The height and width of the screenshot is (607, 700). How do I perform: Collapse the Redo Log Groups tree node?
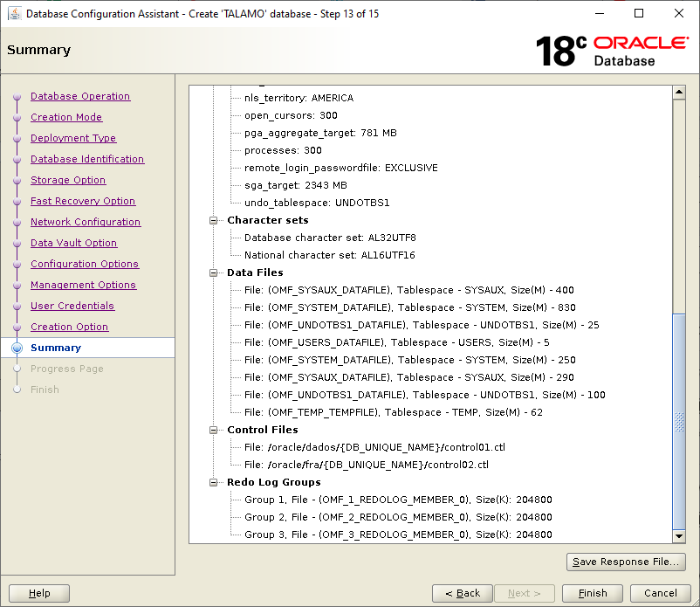tap(213, 482)
